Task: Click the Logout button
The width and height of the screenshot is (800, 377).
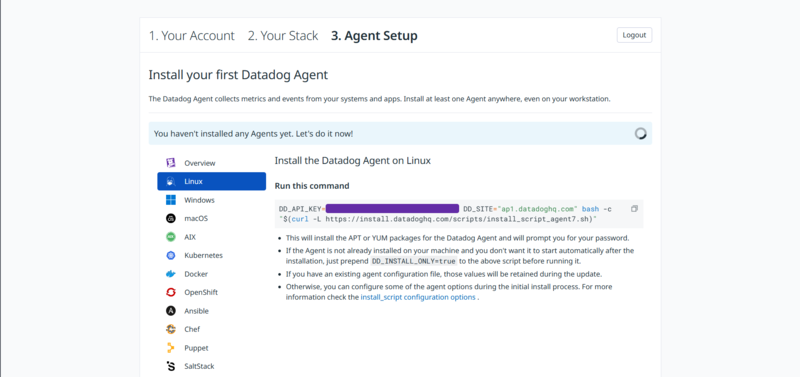Action: click(634, 35)
